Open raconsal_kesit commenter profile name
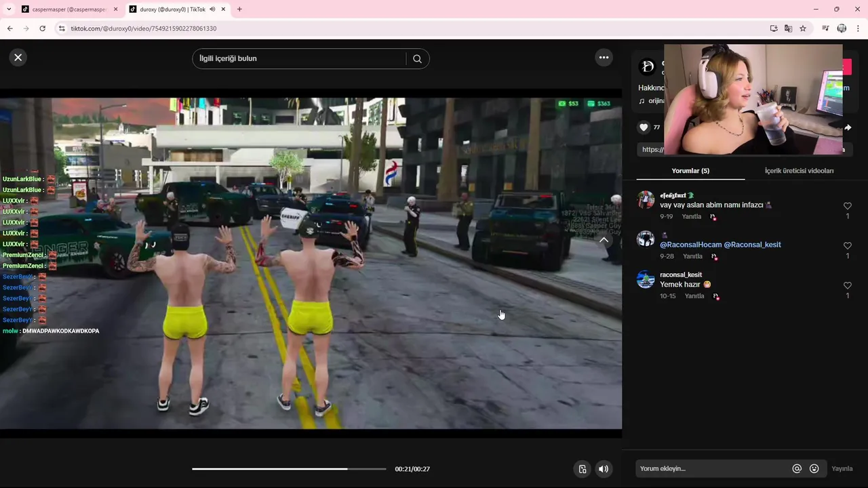 [x=681, y=274]
